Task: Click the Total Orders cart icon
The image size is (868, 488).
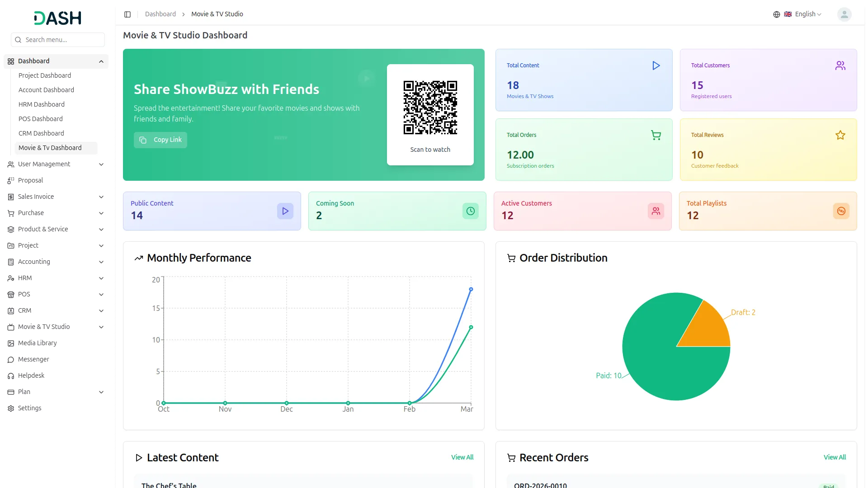Action: pos(656,135)
